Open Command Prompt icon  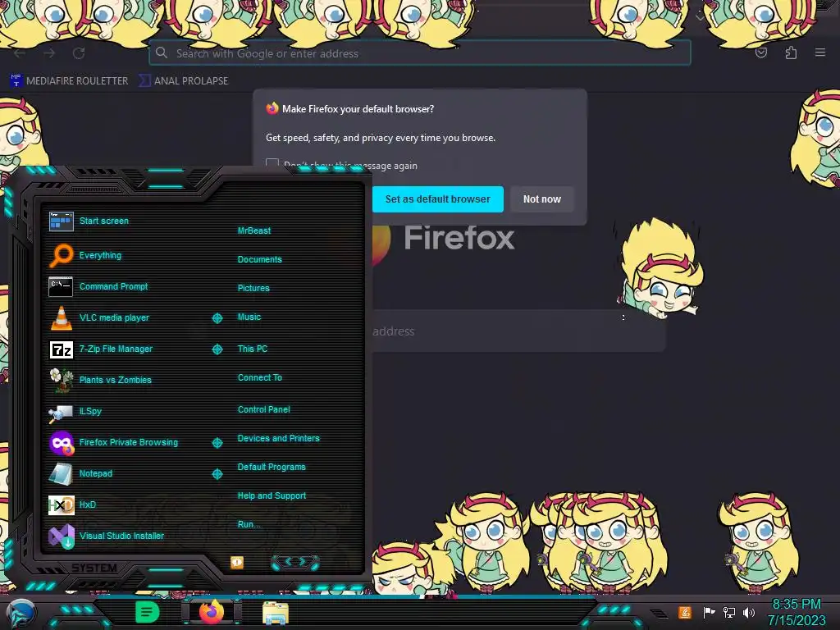61,286
